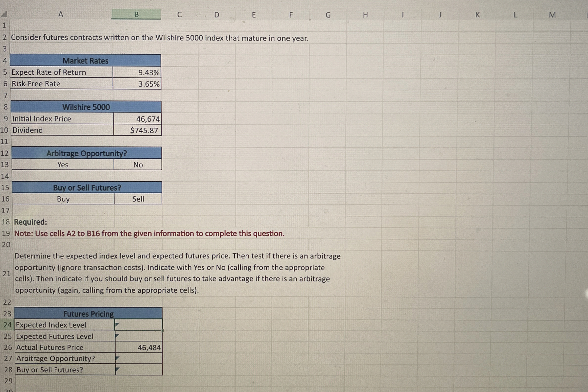Select the Initial Index Price value 46,674
The width and height of the screenshot is (588, 392).
point(137,118)
